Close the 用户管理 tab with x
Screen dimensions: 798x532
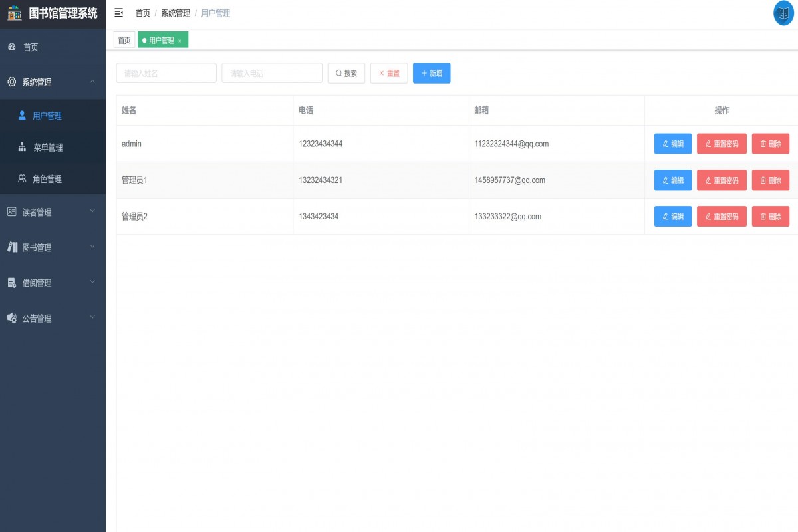click(180, 41)
